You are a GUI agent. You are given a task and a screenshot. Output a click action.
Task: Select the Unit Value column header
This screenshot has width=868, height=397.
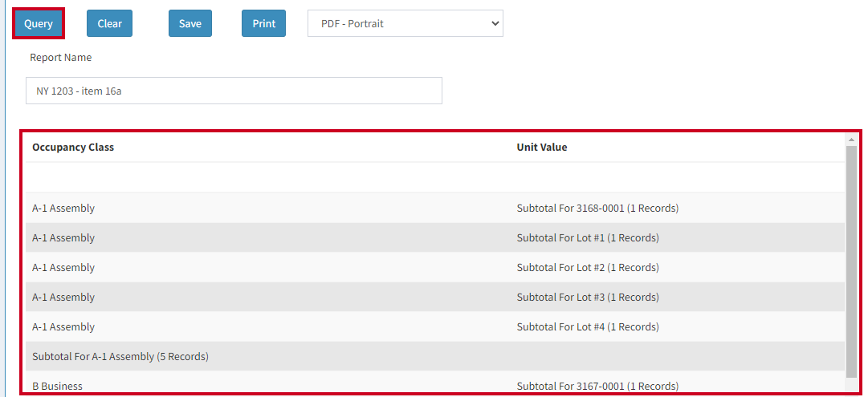click(542, 147)
